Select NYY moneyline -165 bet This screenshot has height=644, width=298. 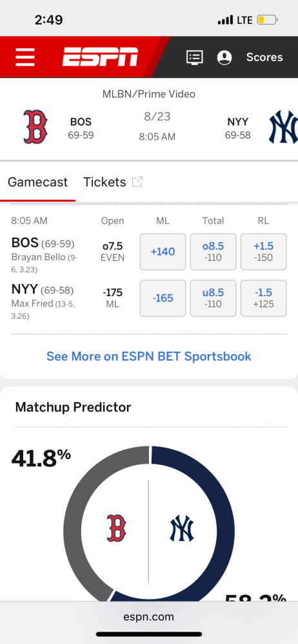pos(163,298)
